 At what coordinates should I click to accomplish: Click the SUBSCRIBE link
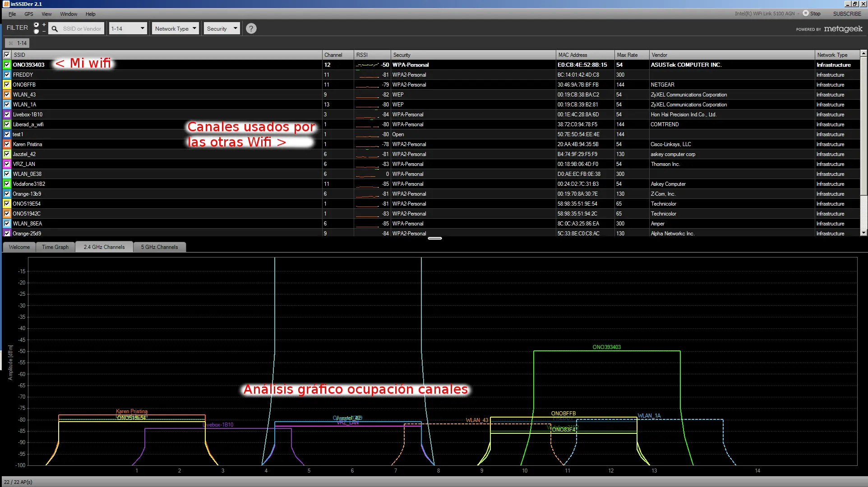click(x=847, y=14)
